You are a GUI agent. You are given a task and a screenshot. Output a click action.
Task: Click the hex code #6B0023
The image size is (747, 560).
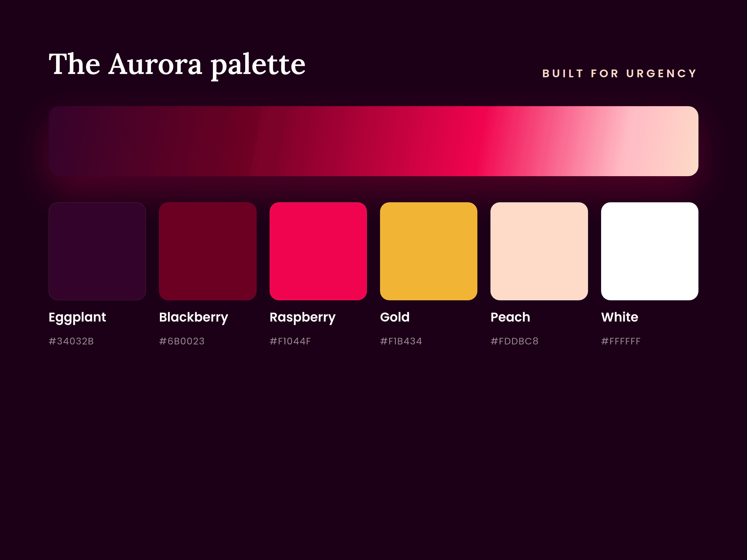pos(182,341)
